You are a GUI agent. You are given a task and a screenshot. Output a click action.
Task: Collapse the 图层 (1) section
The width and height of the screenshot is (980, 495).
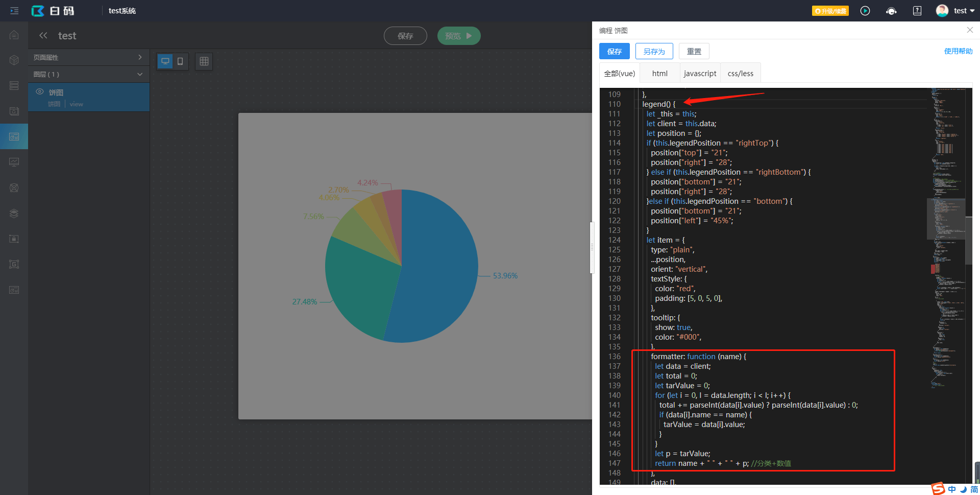(89, 74)
